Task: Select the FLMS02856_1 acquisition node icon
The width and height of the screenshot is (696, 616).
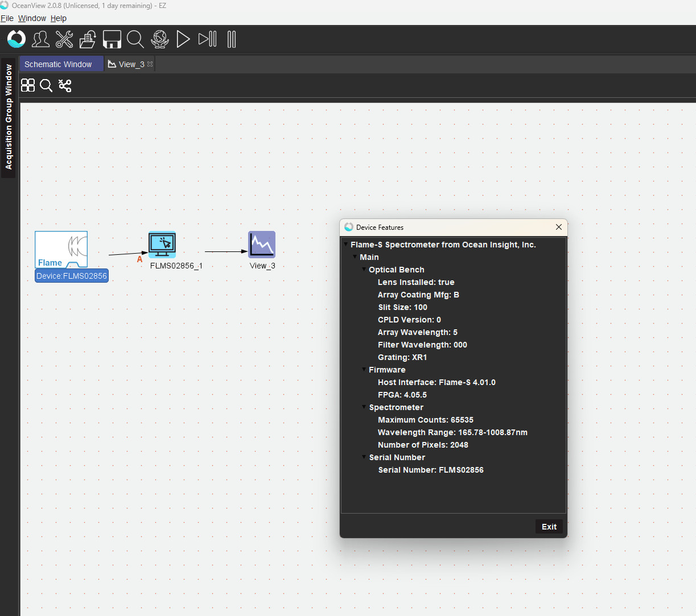Action: click(x=162, y=245)
